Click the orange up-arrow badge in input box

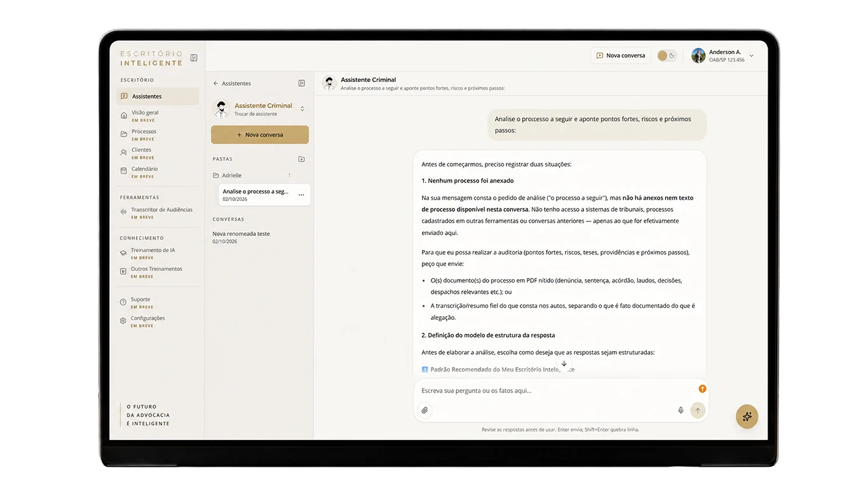click(702, 389)
